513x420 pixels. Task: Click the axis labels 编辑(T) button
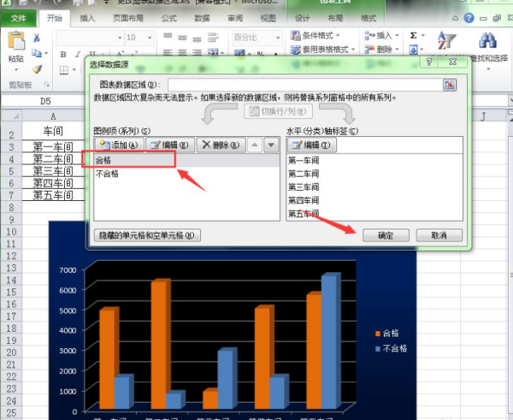pos(312,145)
